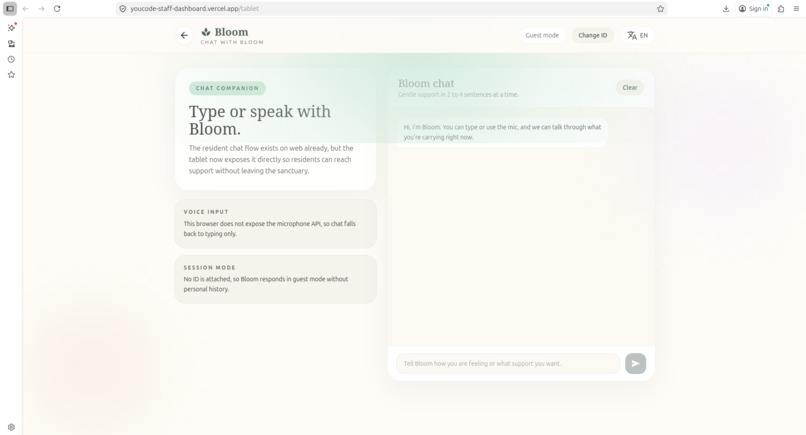Click the resident chat flow description paragraph

(x=271, y=159)
